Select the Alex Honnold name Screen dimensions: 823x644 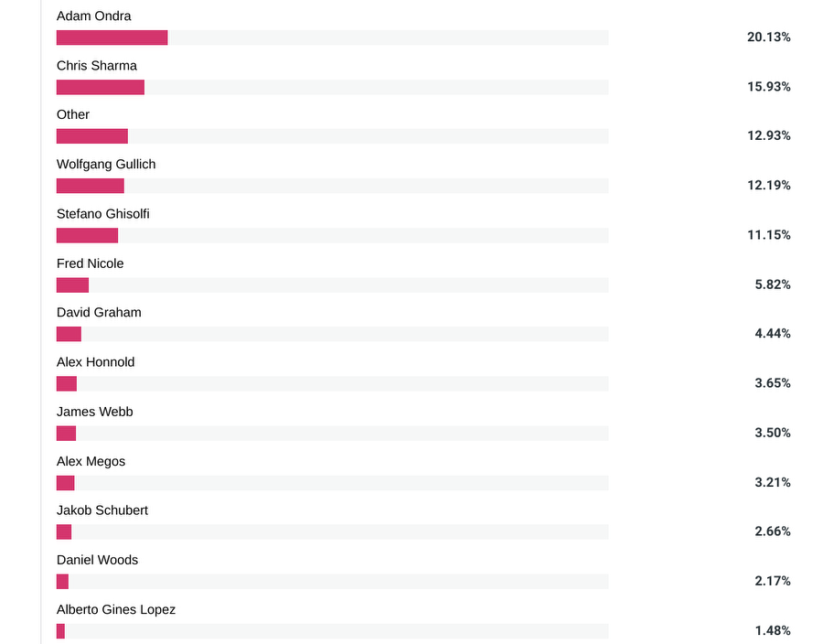pos(95,362)
